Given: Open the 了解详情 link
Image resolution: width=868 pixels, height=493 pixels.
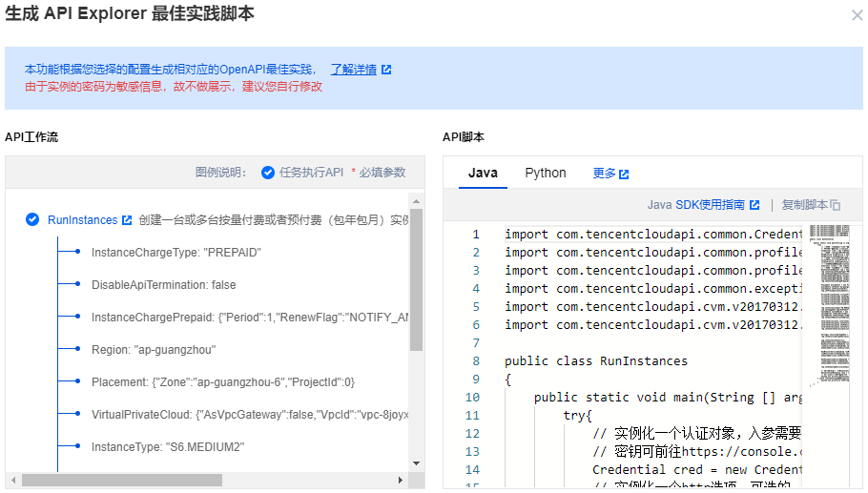Looking at the screenshot, I should (353, 70).
